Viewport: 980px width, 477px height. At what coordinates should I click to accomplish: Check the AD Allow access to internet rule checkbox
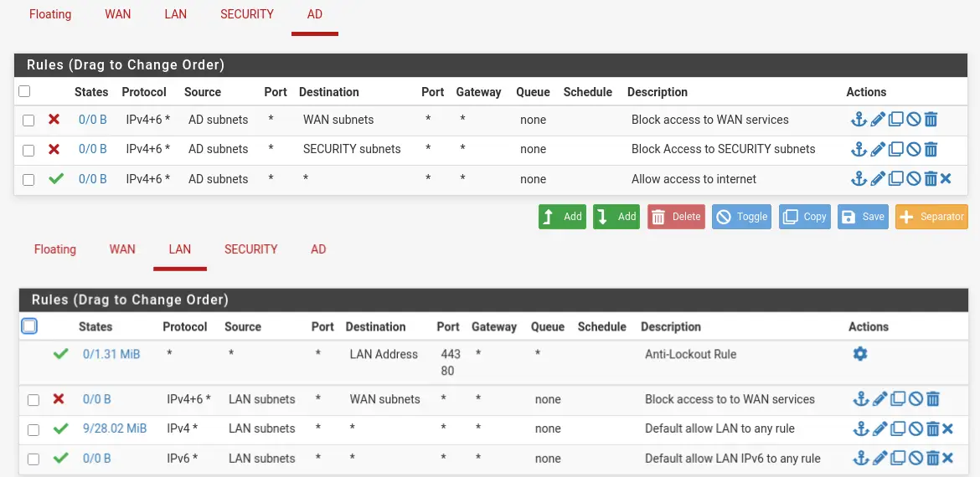[28, 179]
